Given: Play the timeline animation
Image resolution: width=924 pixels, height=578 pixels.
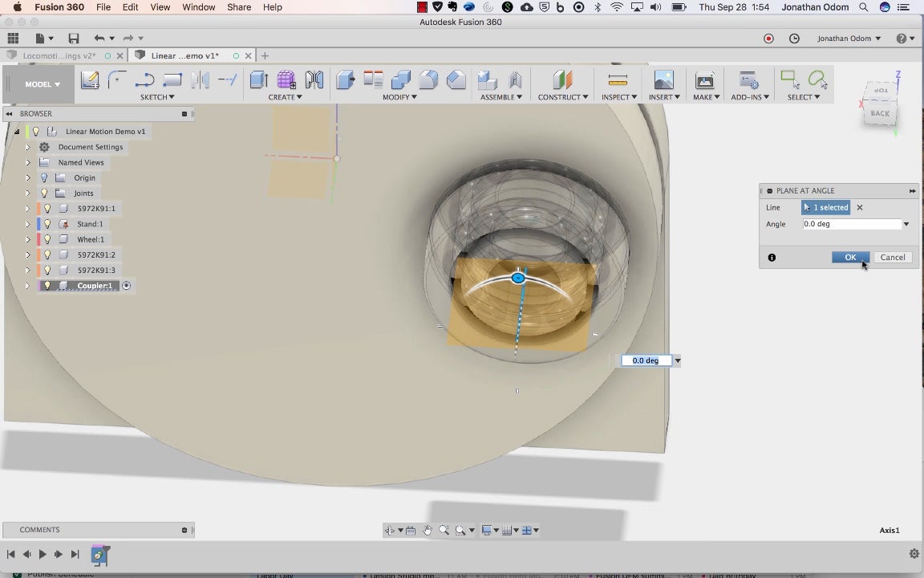Looking at the screenshot, I should coord(43,554).
